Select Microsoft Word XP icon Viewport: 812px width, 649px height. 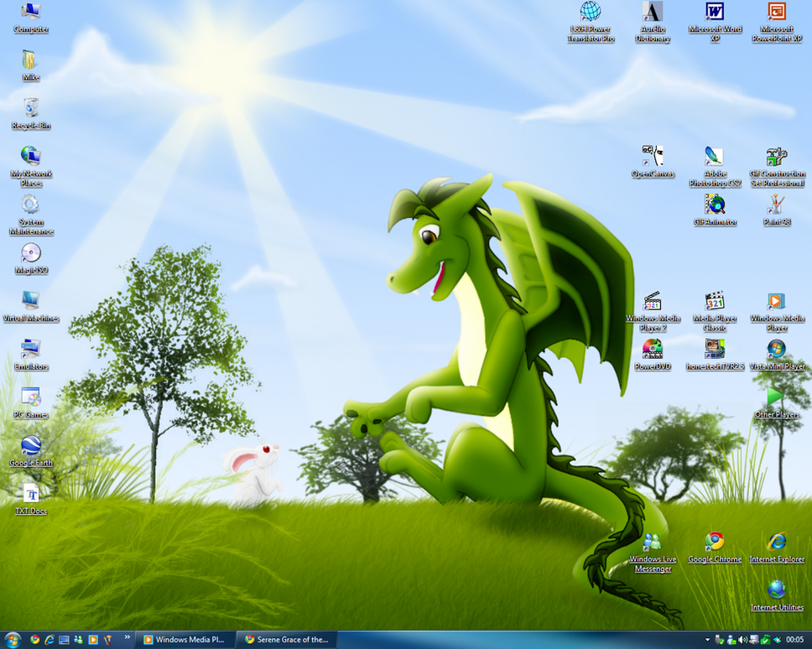click(715, 22)
